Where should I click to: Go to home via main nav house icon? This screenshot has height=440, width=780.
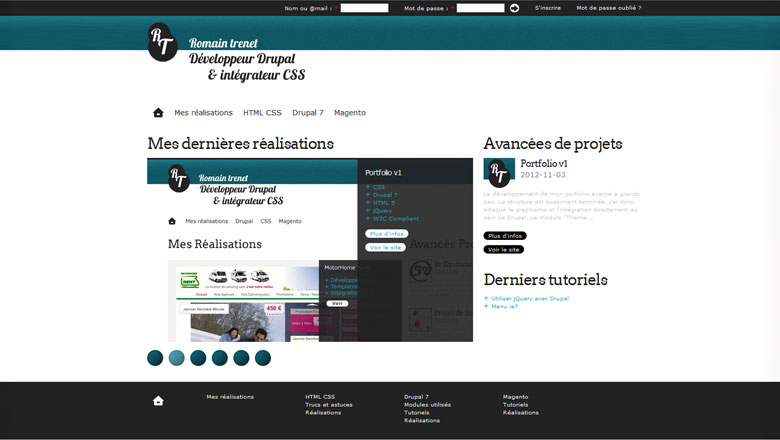[x=158, y=113]
